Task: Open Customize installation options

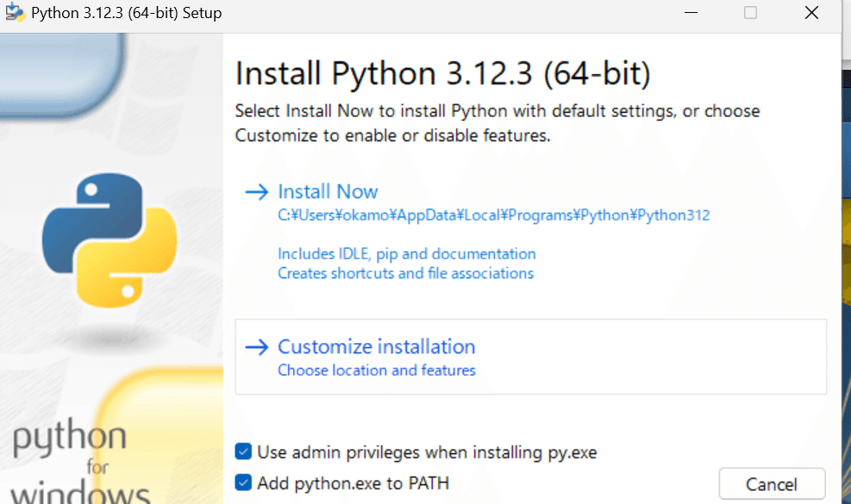Action: point(377,346)
